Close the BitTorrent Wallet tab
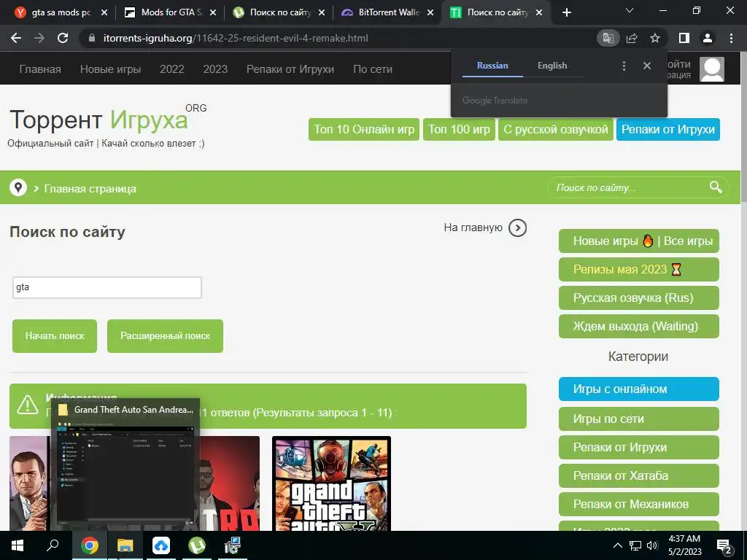This screenshot has height=560, width=747. pos(430,12)
